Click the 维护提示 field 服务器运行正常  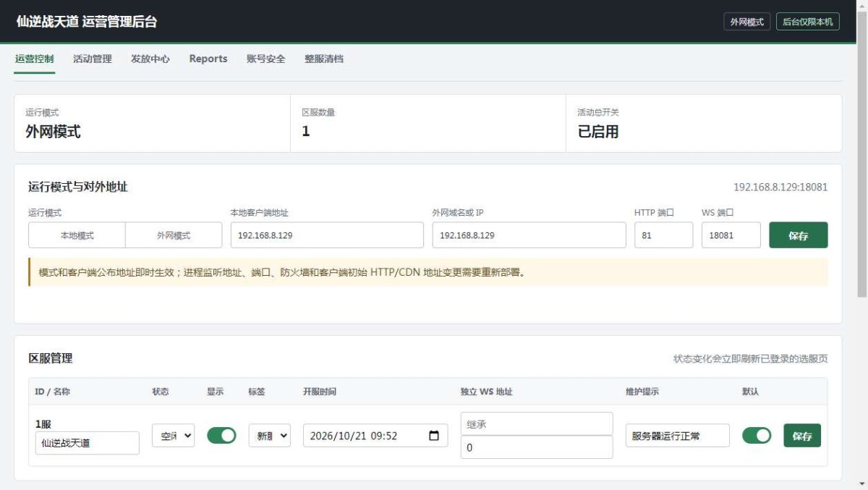(678, 436)
